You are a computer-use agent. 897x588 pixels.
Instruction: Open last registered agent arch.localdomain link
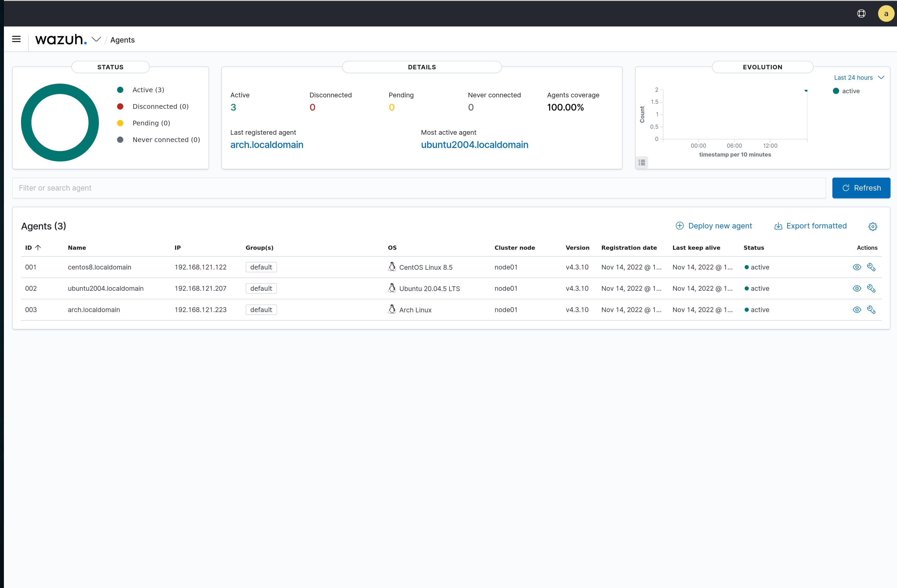point(267,145)
